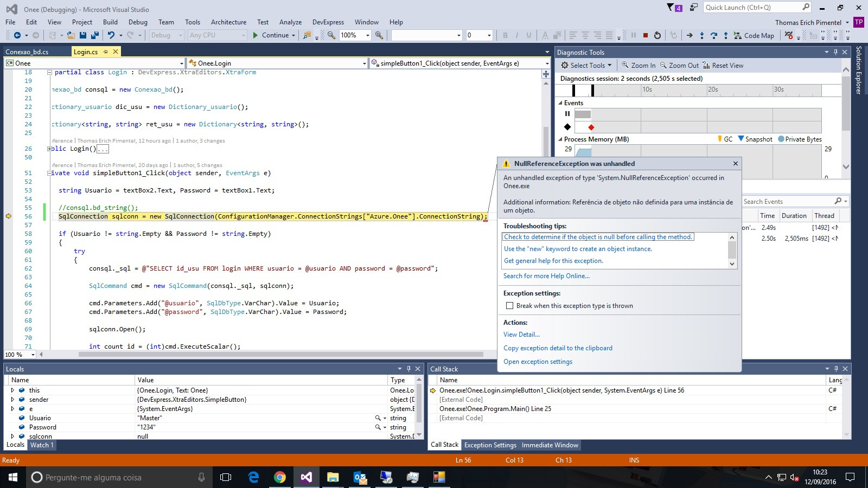Click Reset View in Diagnostic Tools
This screenshot has width=868, height=488.
(x=723, y=65)
